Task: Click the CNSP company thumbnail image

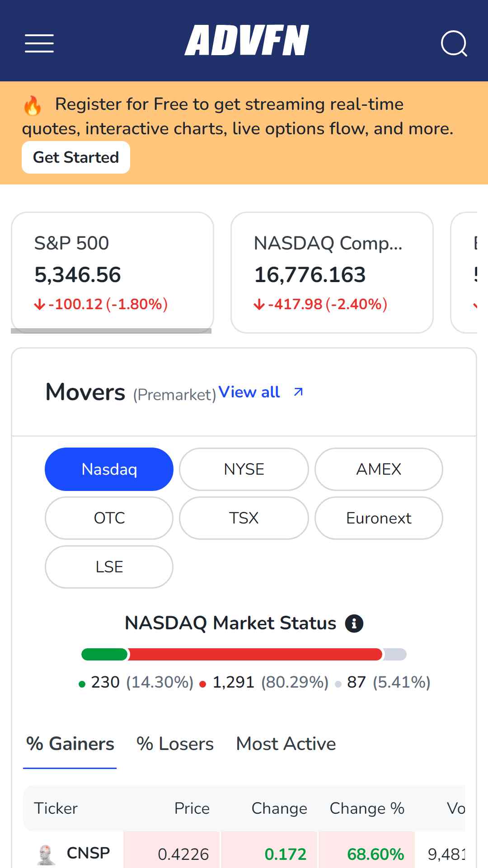Action: (x=46, y=854)
